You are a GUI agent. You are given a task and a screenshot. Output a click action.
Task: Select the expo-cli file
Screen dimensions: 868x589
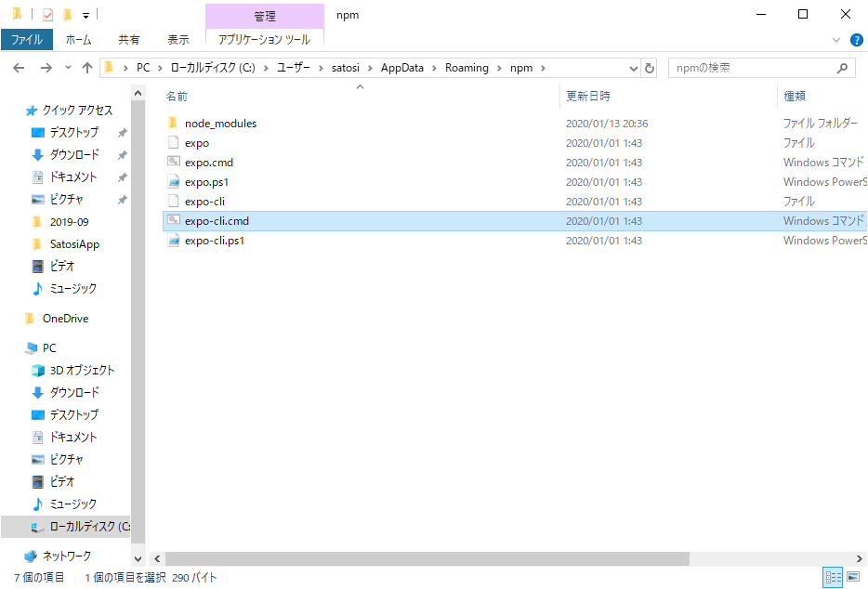click(204, 202)
